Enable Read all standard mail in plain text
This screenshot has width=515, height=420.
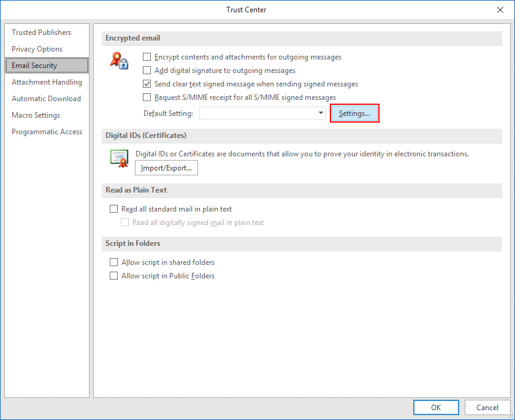113,209
